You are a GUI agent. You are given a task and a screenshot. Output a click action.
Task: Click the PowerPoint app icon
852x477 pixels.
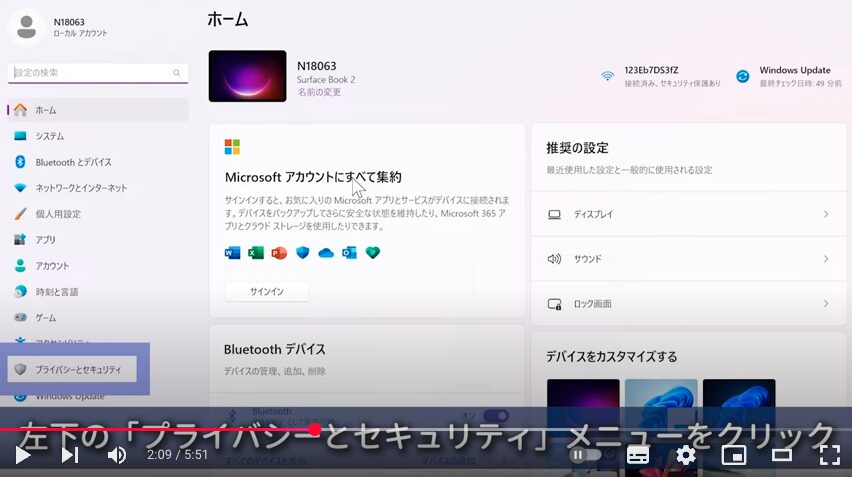click(279, 253)
